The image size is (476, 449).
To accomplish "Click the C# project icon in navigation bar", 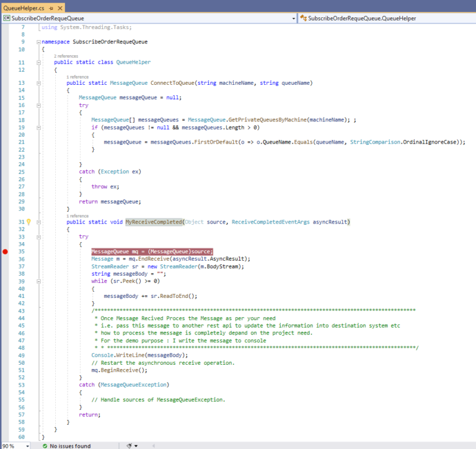I will [x=6, y=19].
